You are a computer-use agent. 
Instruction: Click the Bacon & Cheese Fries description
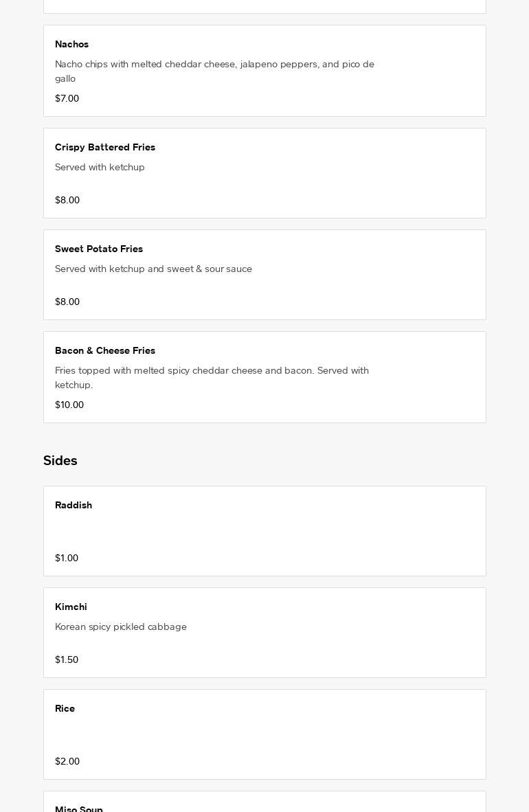click(x=212, y=377)
